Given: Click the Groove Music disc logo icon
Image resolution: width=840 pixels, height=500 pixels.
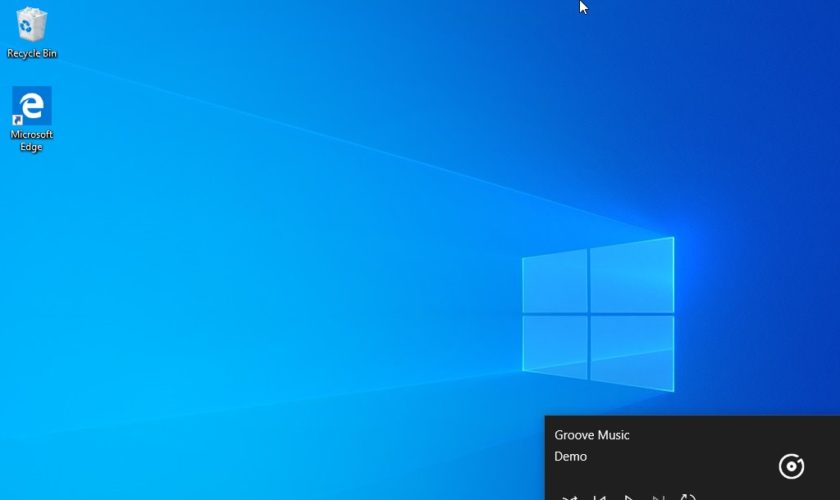Looking at the screenshot, I should click(x=791, y=466).
